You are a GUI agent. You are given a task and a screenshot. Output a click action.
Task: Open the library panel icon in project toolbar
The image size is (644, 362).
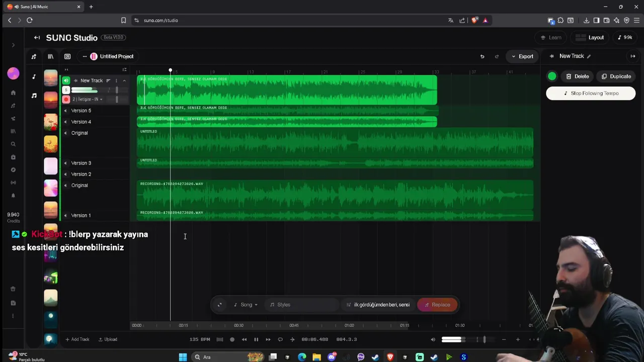pyautogui.click(x=50, y=56)
